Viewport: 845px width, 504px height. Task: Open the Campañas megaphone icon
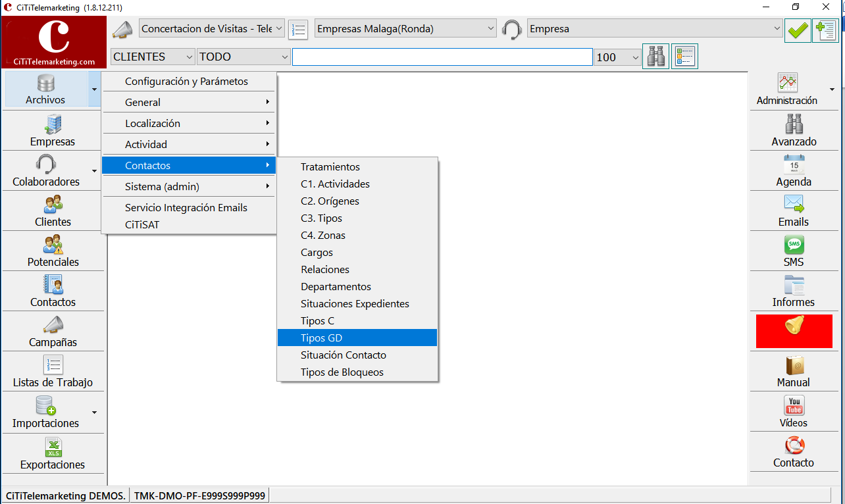pyautogui.click(x=53, y=324)
